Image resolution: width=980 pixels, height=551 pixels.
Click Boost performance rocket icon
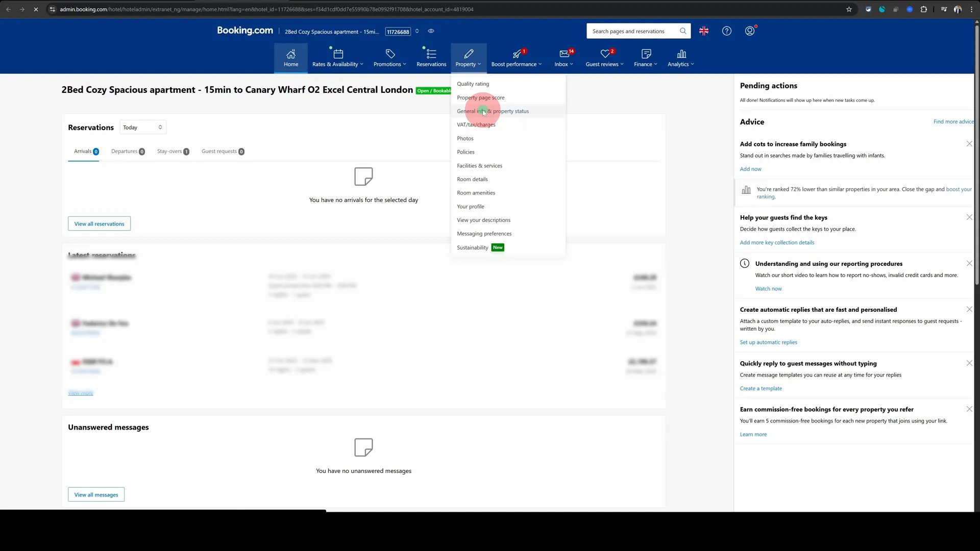[x=517, y=54]
